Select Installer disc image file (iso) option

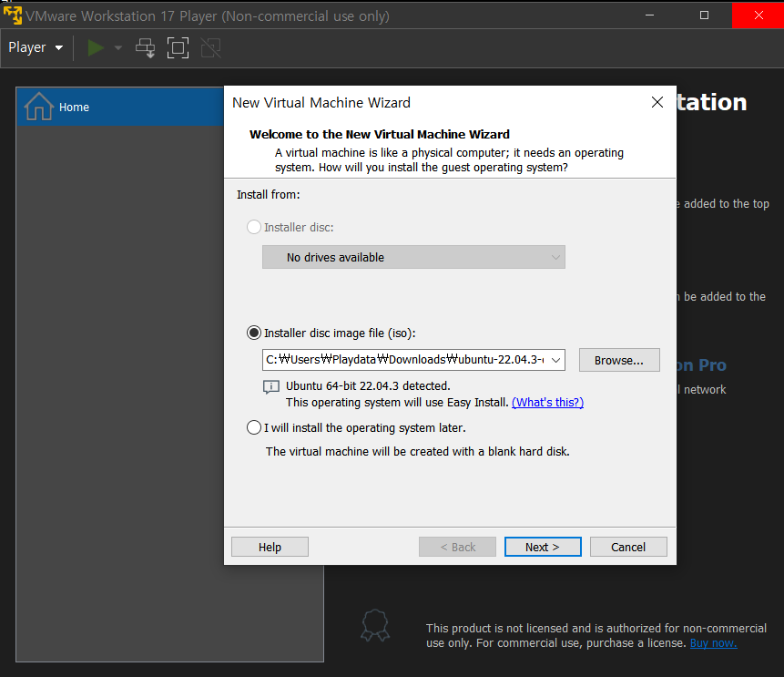click(254, 333)
